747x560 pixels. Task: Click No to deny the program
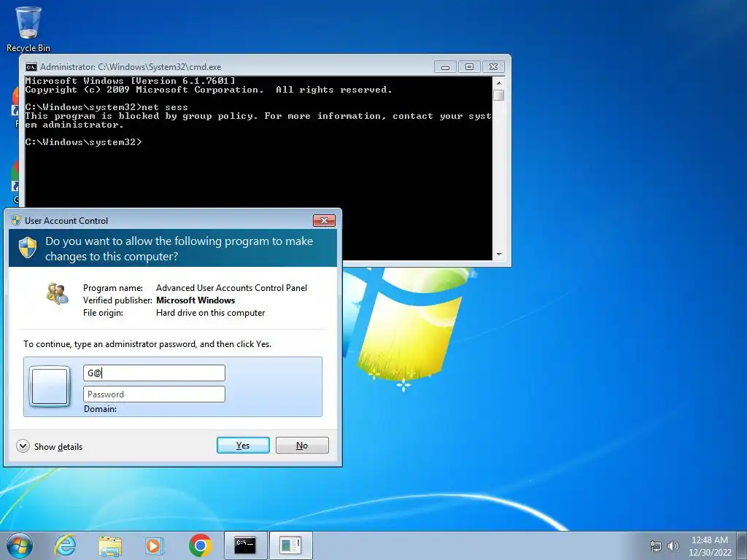coord(302,446)
